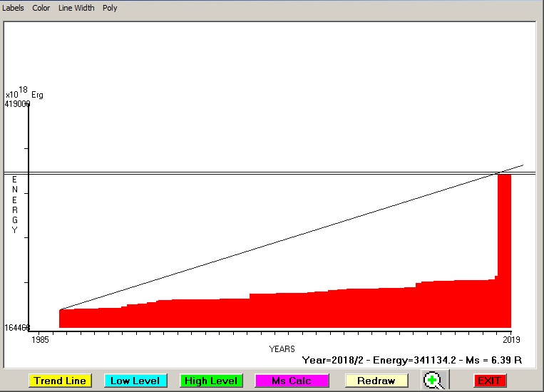This screenshot has height=392, width=544.
Task: Click the Year=2018/2 energy readout text
Action: click(x=411, y=361)
